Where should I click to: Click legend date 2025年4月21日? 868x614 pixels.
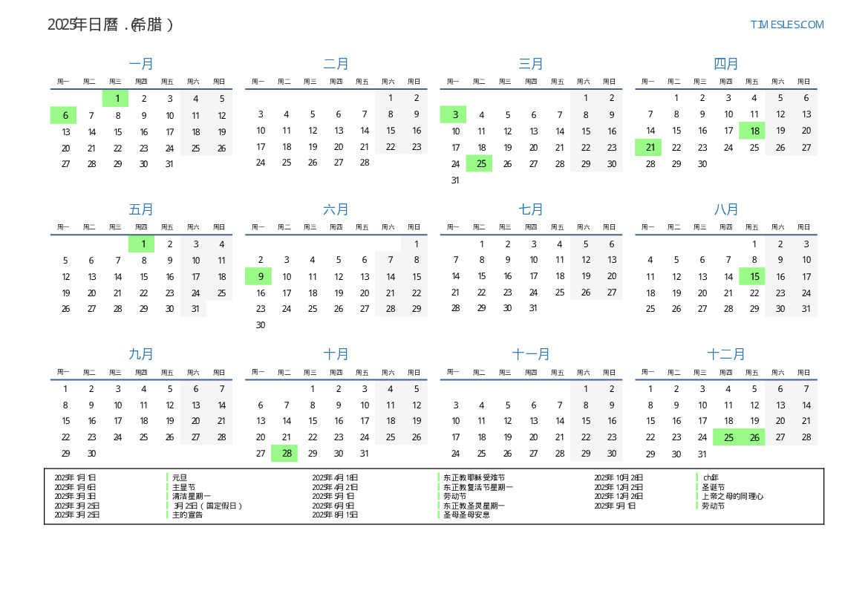point(335,487)
